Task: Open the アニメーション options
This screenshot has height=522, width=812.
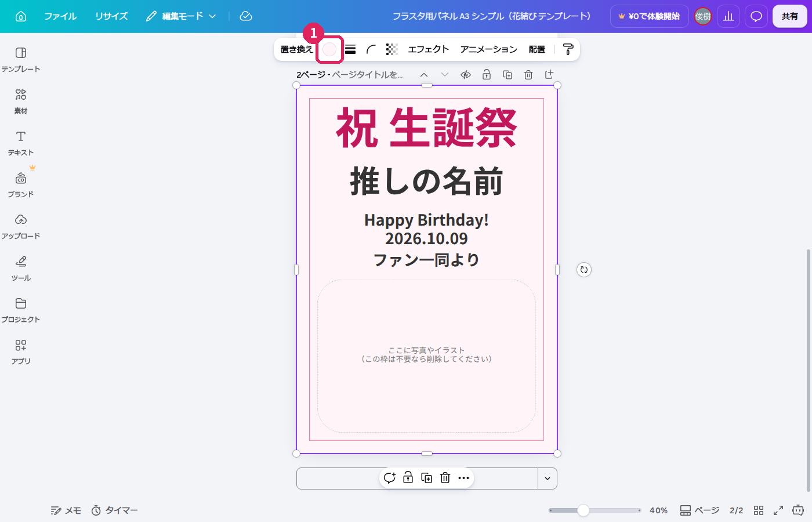Action: tap(488, 49)
